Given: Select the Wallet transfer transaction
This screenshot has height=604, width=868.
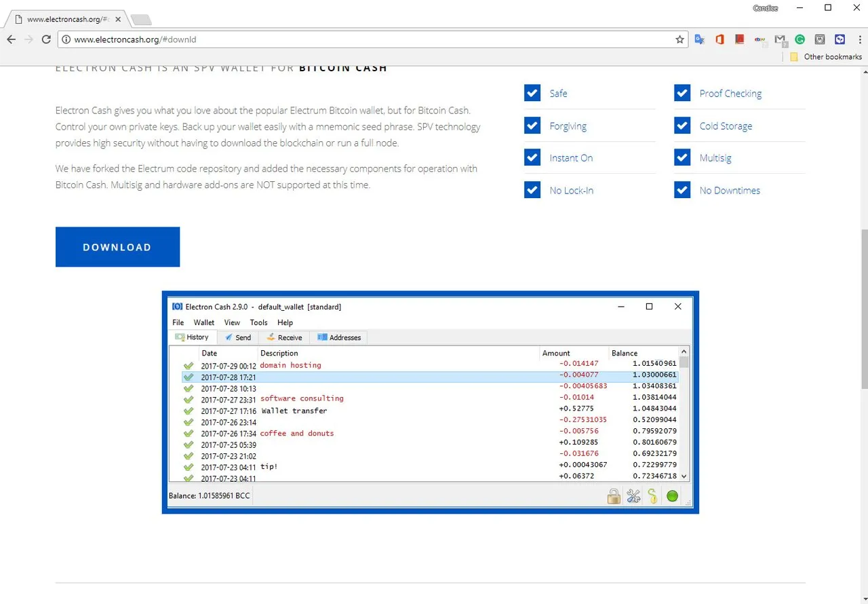Looking at the screenshot, I should point(430,411).
